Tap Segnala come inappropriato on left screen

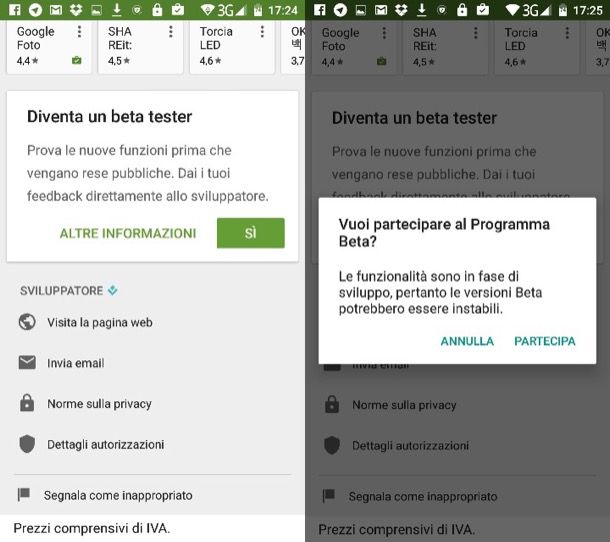pos(118,495)
